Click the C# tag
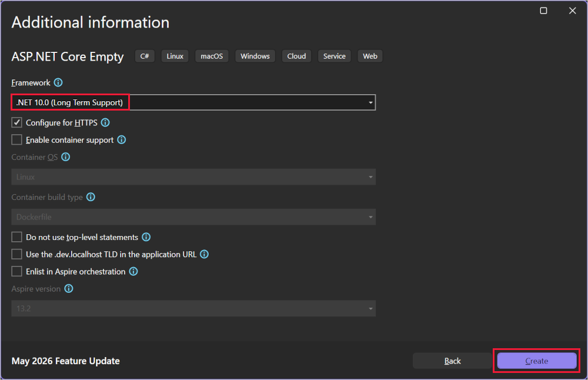This screenshot has width=588, height=380. [145, 56]
